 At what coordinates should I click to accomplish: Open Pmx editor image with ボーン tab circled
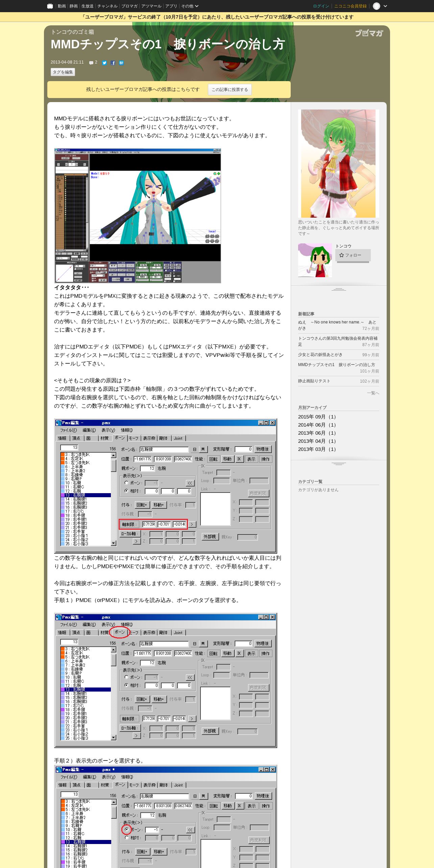[x=166, y=680]
